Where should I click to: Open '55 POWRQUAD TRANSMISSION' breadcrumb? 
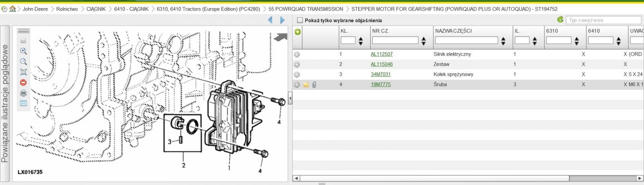305,9
